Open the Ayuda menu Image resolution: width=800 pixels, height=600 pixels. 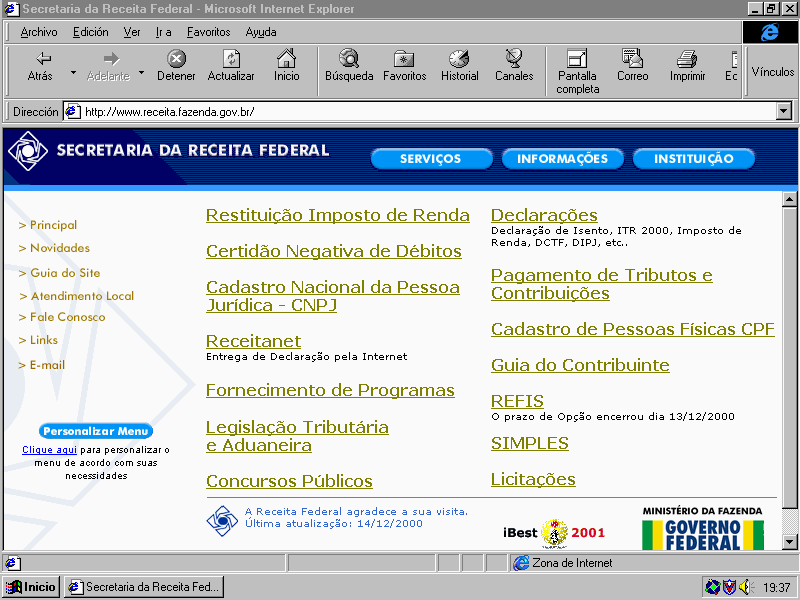click(x=261, y=32)
